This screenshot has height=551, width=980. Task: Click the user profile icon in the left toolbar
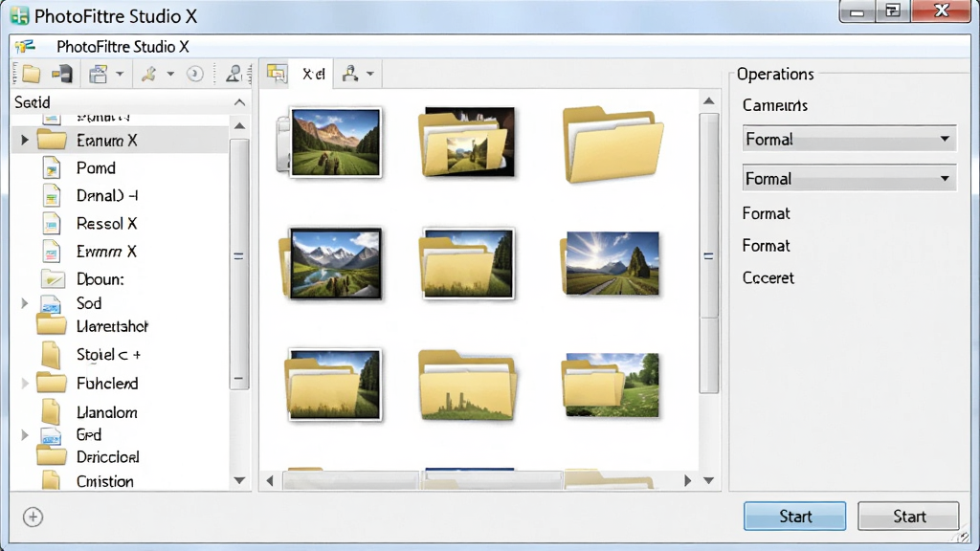pyautogui.click(x=234, y=74)
